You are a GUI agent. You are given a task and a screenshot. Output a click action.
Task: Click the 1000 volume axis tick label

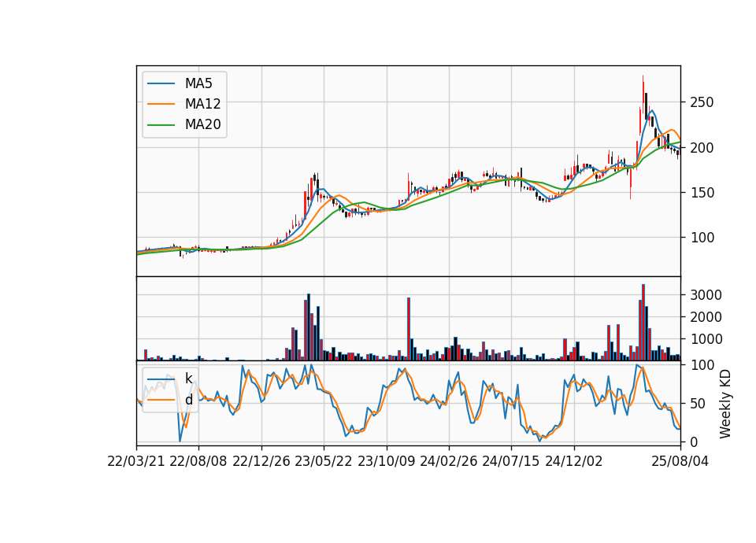click(x=706, y=339)
